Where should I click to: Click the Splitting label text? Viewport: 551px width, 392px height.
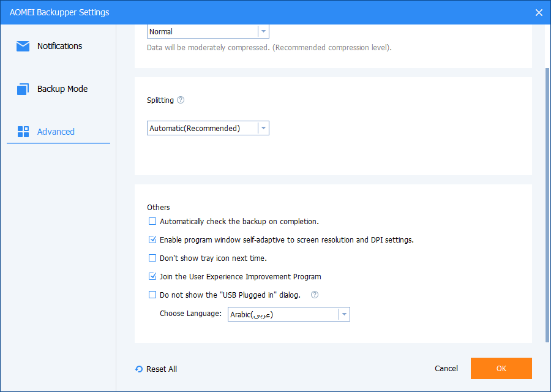click(160, 100)
